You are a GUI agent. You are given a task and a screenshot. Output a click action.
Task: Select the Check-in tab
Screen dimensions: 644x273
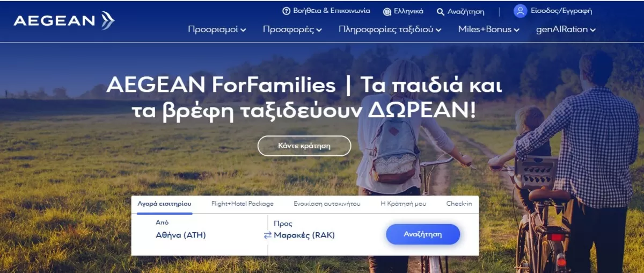pos(459,204)
